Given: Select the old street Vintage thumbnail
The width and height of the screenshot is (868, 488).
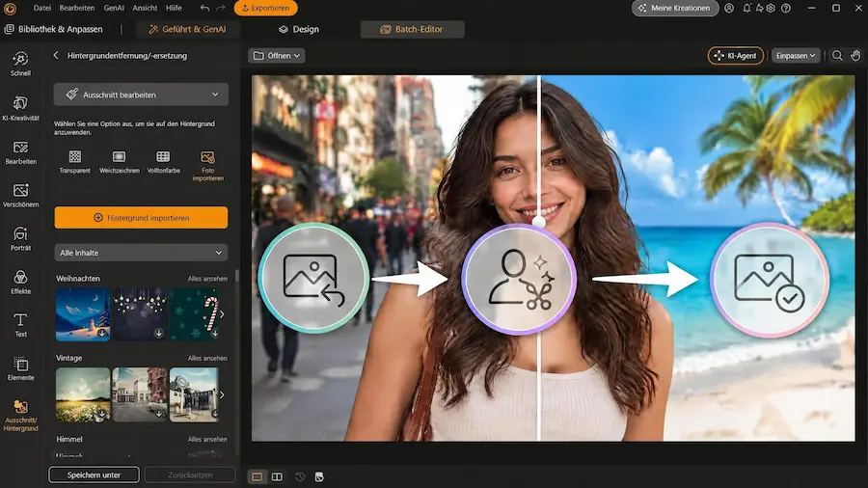Looking at the screenshot, I should [140, 394].
